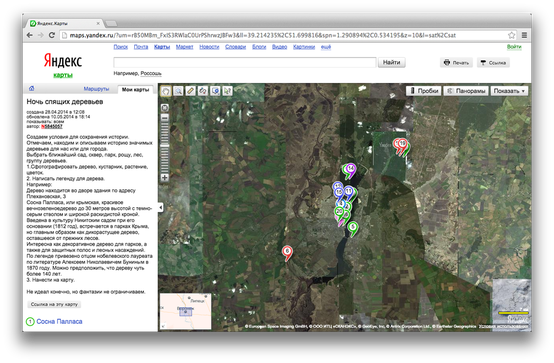554x363 pixels.
Task: Select the Яндекс.Карты browser tab
Action: pos(65,23)
